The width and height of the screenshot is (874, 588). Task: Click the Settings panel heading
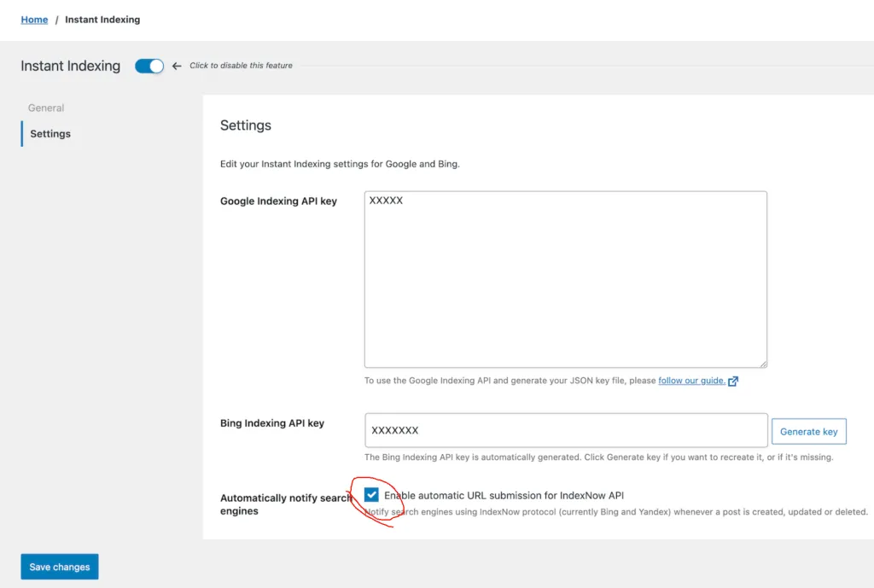246,125
